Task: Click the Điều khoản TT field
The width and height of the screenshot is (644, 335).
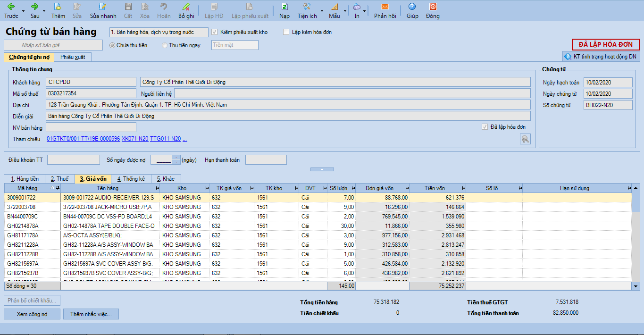Action: 74,160
